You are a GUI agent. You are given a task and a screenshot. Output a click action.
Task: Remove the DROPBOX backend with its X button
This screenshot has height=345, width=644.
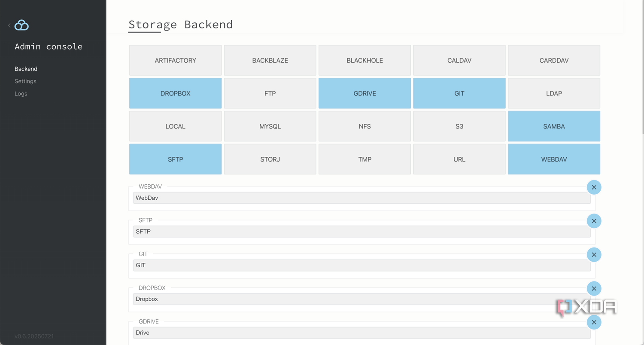(x=594, y=289)
